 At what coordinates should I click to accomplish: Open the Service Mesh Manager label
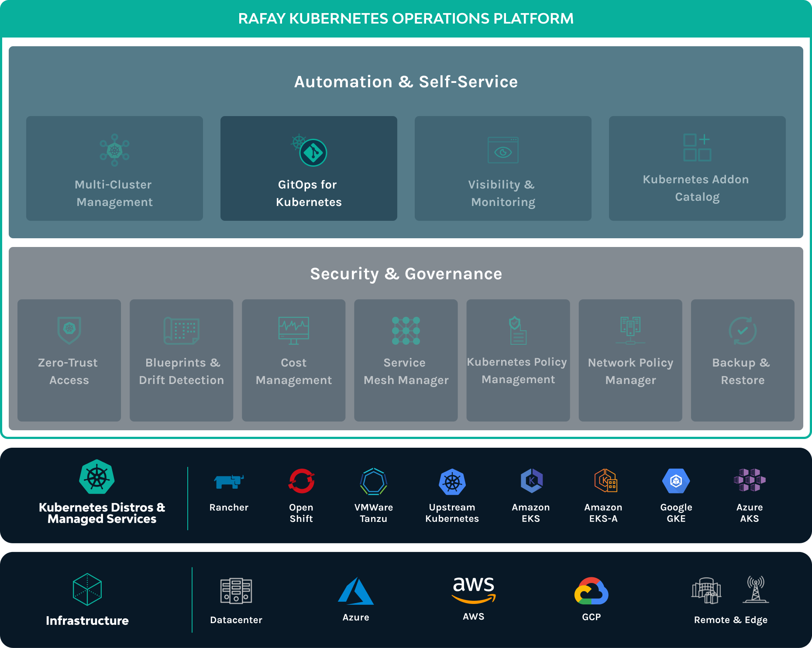tap(406, 371)
